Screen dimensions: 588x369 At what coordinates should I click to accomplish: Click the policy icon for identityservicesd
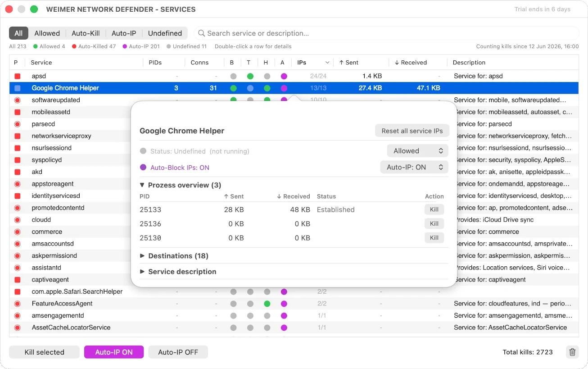(18, 196)
